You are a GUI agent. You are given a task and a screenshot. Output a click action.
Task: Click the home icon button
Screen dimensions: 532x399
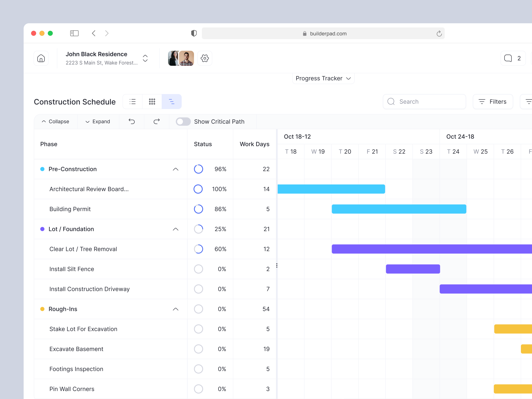click(41, 58)
